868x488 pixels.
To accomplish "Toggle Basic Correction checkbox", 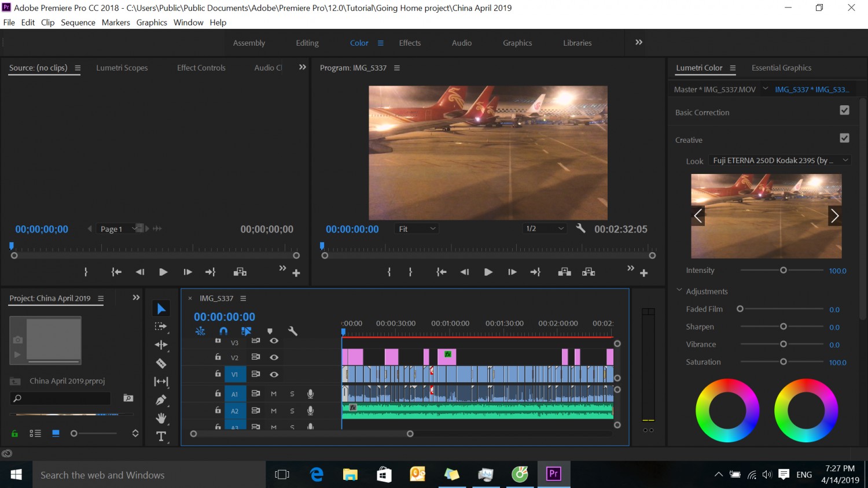I will tap(845, 110).
